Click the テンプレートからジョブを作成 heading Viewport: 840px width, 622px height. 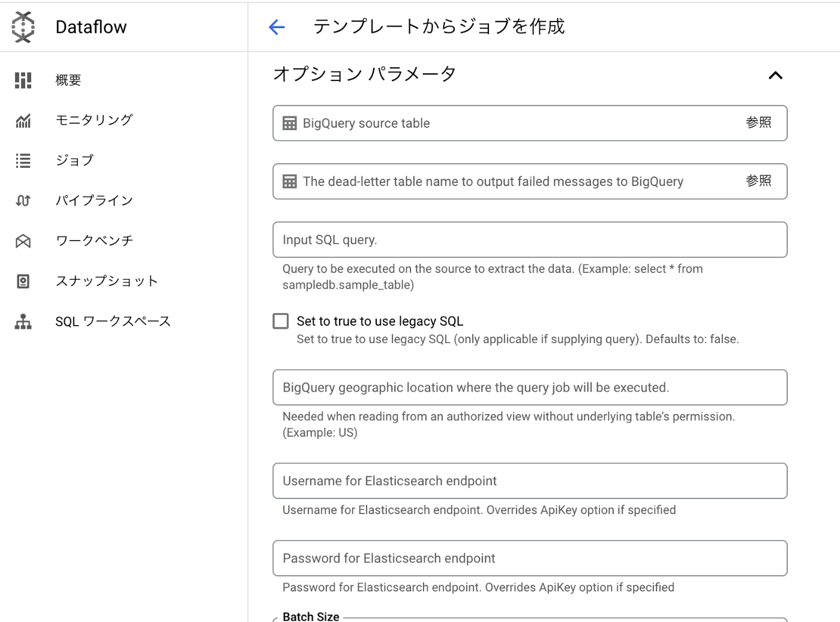(439, 26)
